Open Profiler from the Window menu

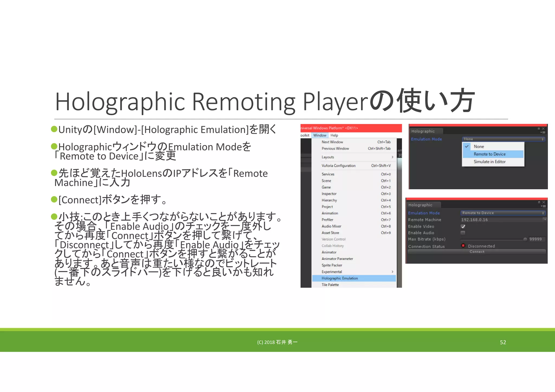[354, 220]
